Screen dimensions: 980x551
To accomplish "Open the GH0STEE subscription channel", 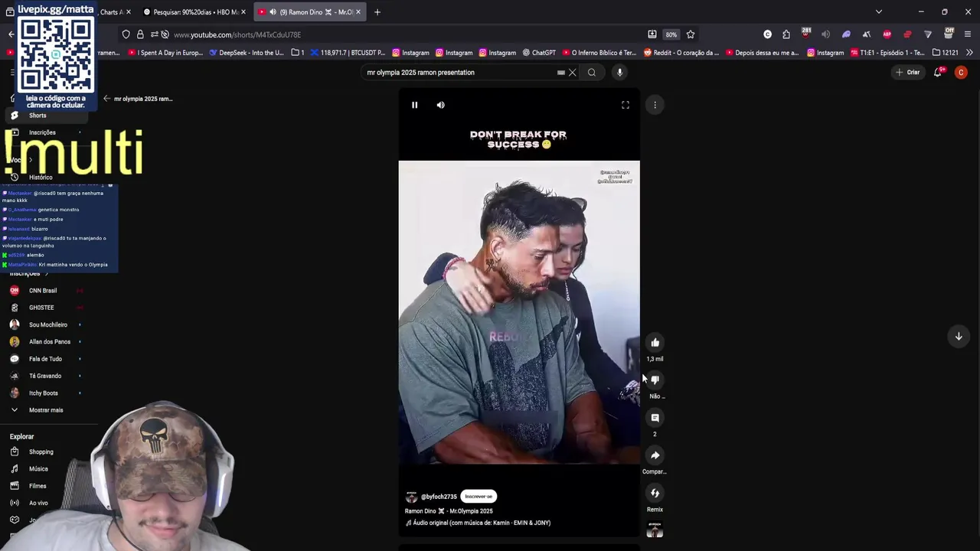I will tap(46, 308).
